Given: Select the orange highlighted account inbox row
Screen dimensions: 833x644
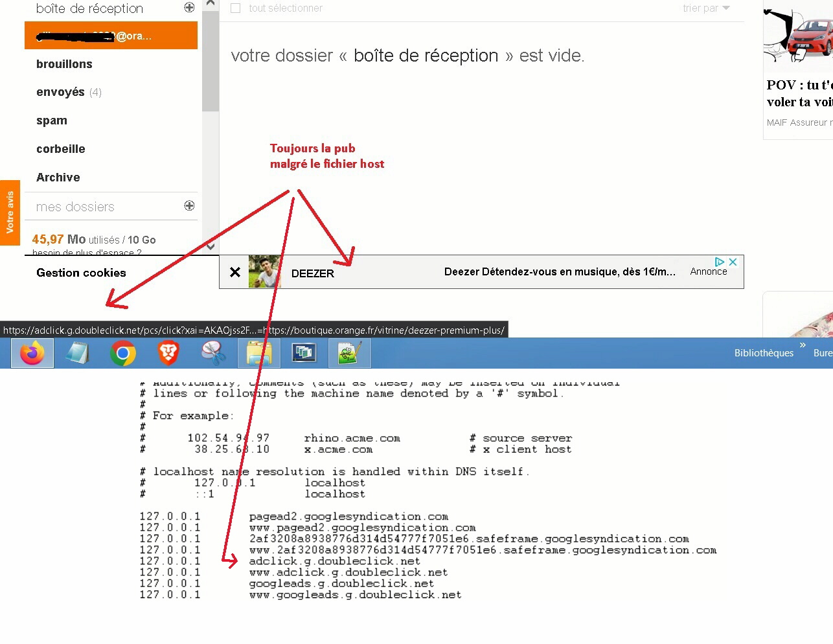Looking at the screenshot, I should tap(111, 36).
